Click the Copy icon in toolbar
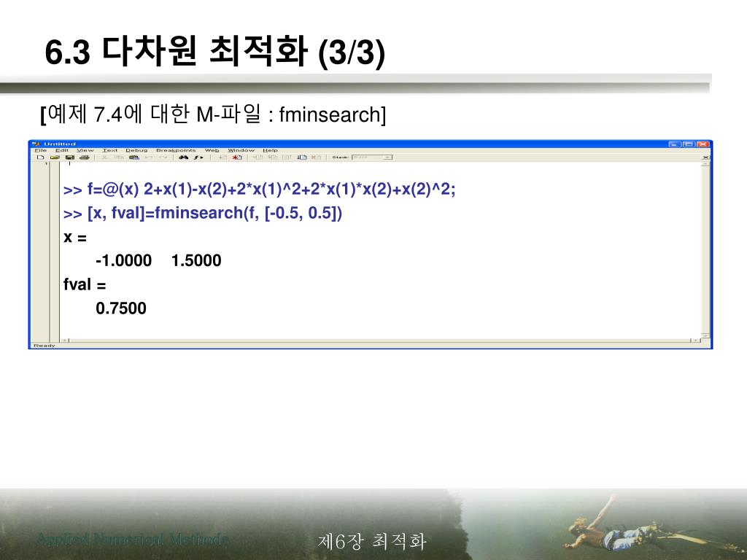The width and height of the screenshot is (747, 560). tap(119, 157)
